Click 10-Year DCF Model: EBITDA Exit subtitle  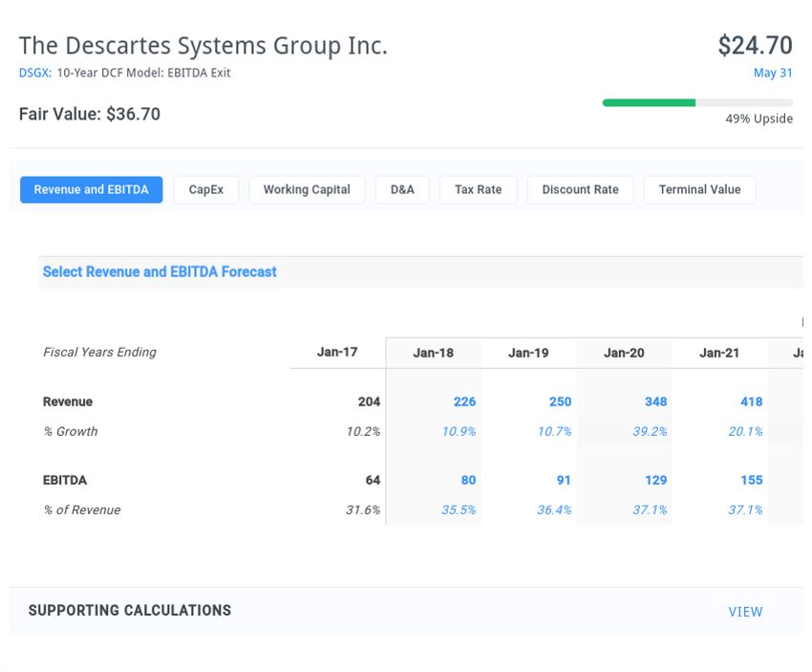(x=143, y=73)
